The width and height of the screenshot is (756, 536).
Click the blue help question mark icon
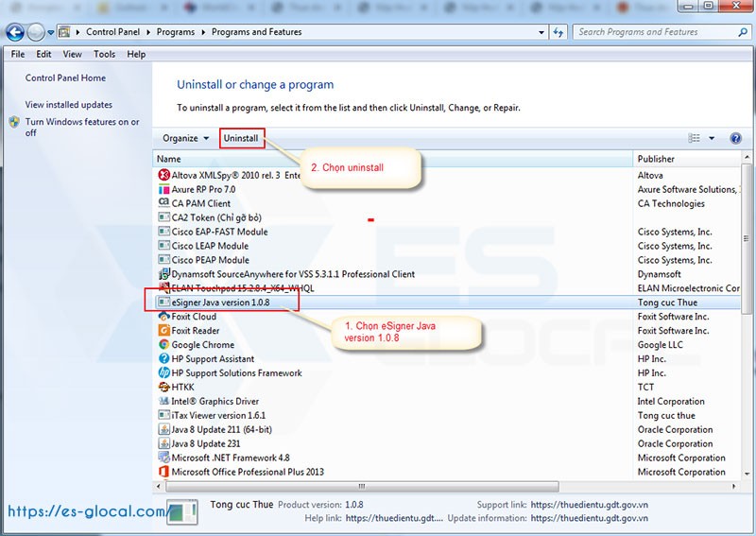(x=736, y=138)
